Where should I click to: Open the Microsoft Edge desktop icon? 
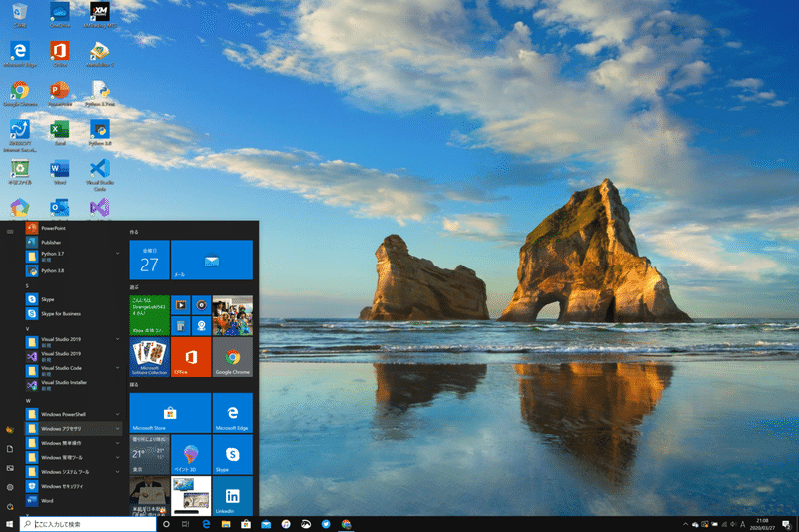(x=20, y=54)
